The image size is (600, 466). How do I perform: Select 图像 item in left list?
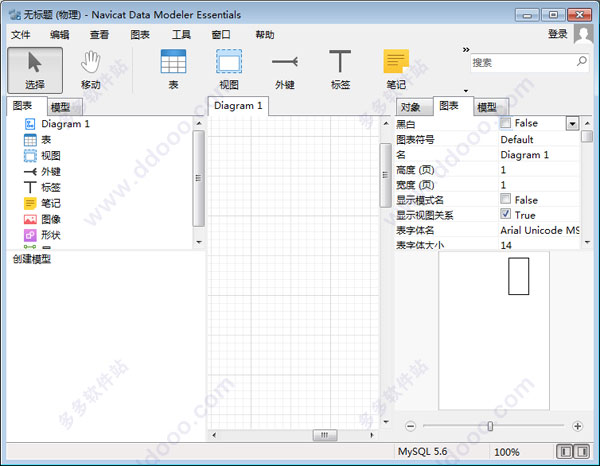pyautogui.click(x=42, y=219)
